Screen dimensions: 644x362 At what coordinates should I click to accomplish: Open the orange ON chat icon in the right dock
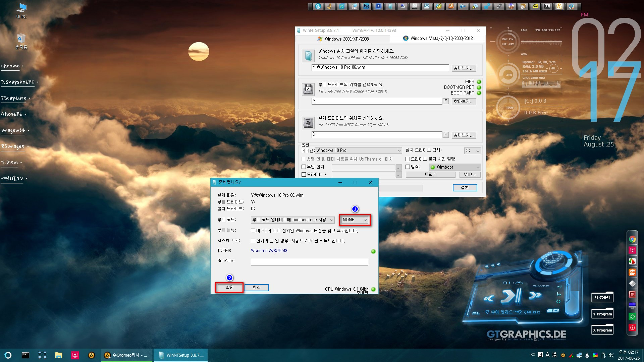coord(632,272)
